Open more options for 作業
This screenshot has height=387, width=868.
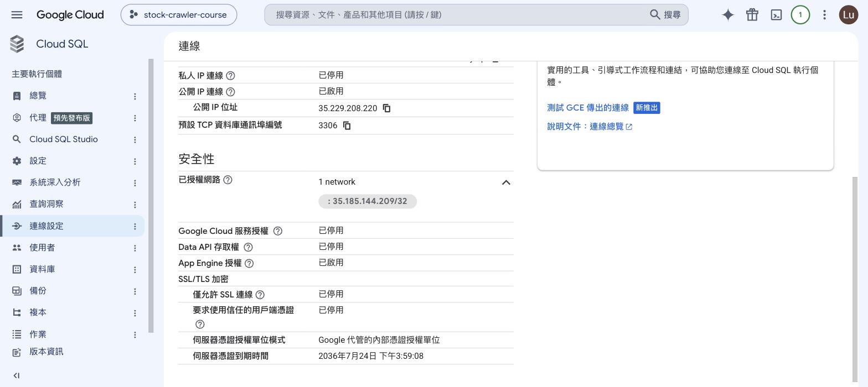tap(135, 334)
